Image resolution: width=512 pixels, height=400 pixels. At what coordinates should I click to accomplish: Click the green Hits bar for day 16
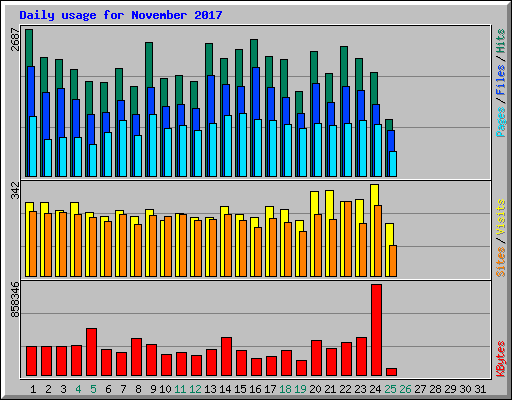click(254, 53)
